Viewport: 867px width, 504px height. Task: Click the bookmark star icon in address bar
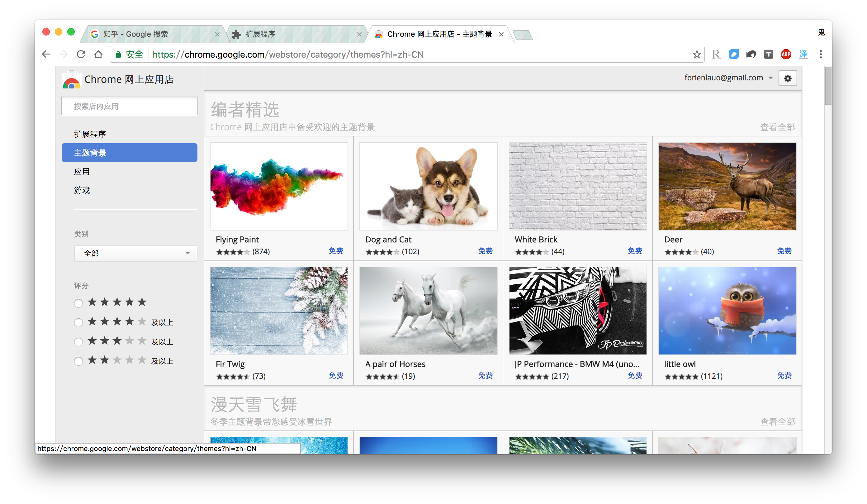pyautogui.click(x=697, y=55)
